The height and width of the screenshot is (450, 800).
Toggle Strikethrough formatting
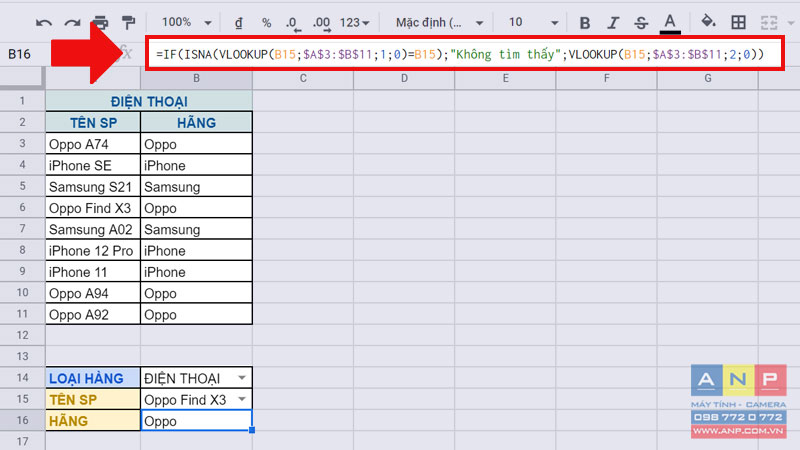tap(641, 22)
